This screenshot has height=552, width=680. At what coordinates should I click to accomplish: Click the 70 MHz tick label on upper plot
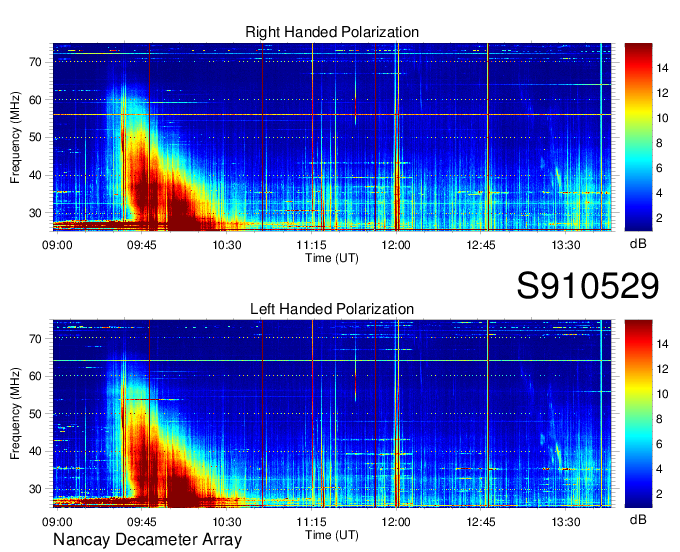(x=36, y=62)
